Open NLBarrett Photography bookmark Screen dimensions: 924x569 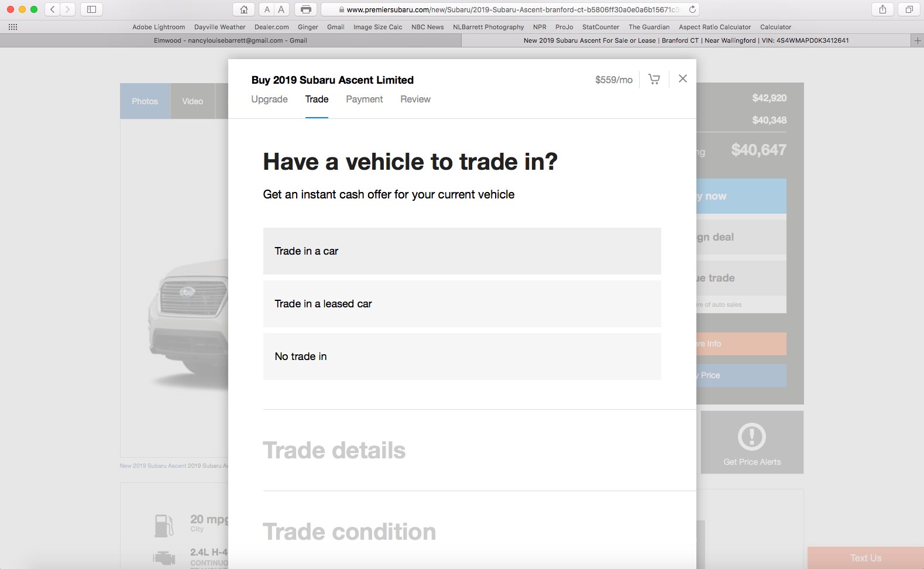[489, 27]
